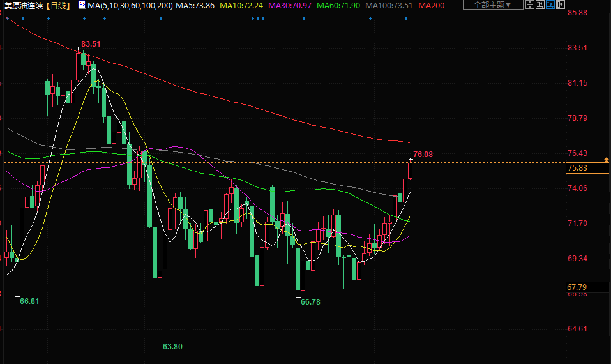The width and height of the screenshot is (611, 364).
Task: Click the 63.80 lowest price label
Action: (x=172, y=347)
